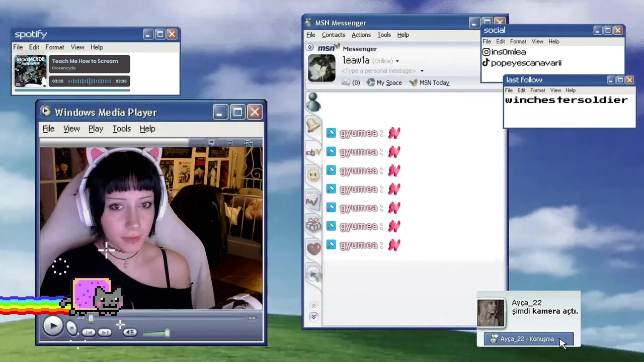Click the Ayça_22 notification avatar picture

point(491,313)
